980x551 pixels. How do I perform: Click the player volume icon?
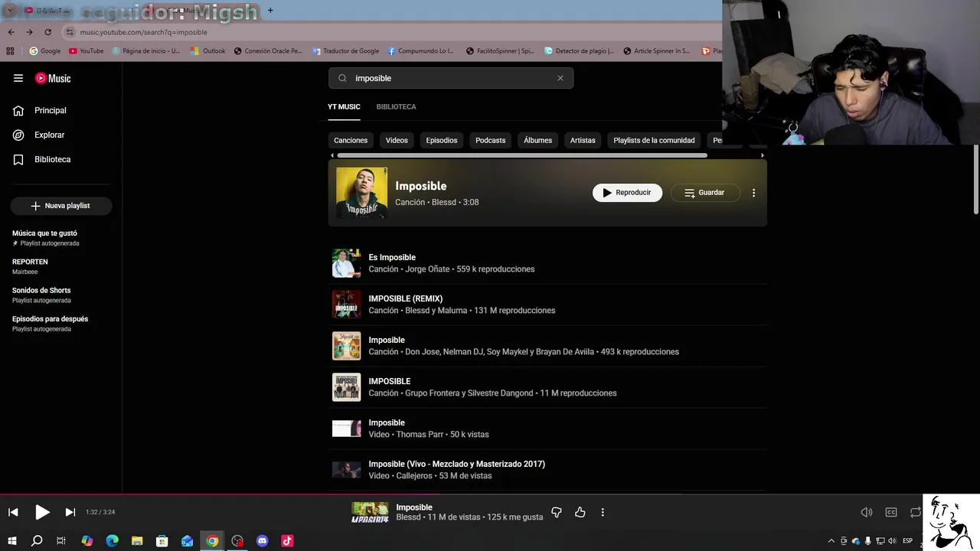[x=867, y=512]
